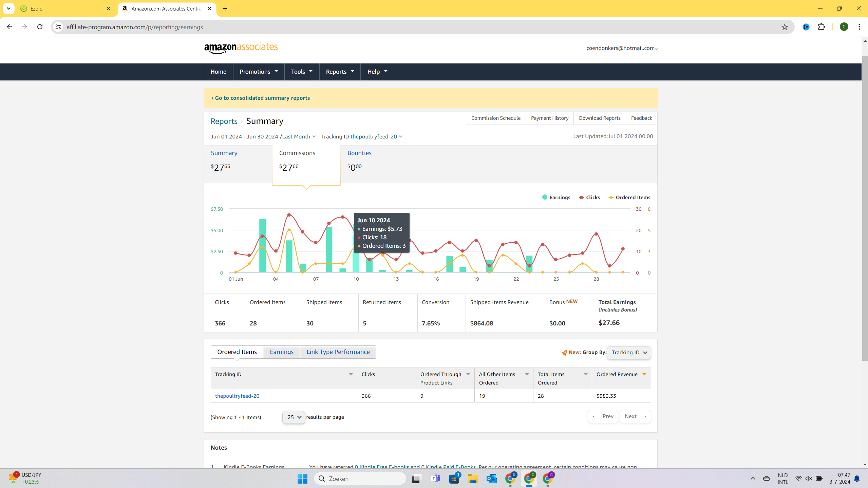Click Reports breadcrumb link

point(224,121)
